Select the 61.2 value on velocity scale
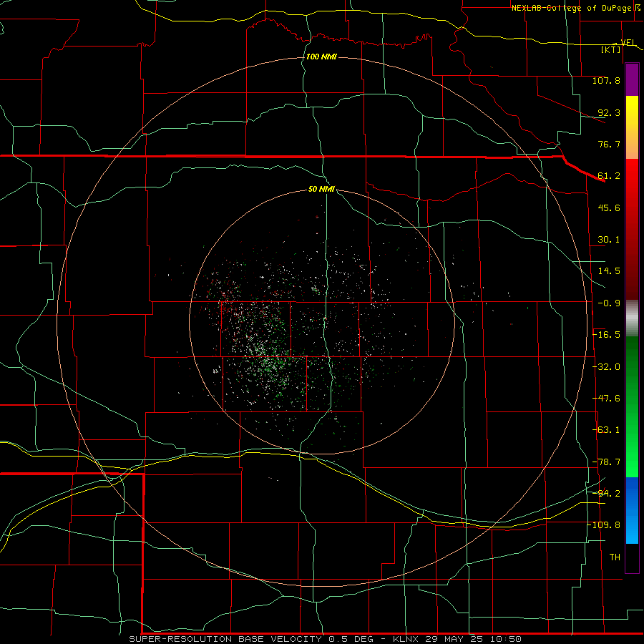Image resolution: width=644 pixels, height=644 pixels. tap(609, 176)
